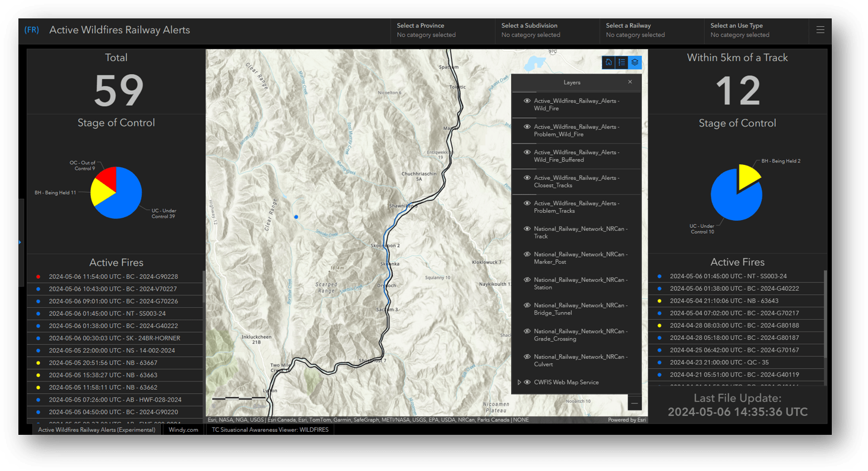Viewport: 868px width, 471px height.
Task: Click the blue wildfire point on map
Action: click(296, 217)
